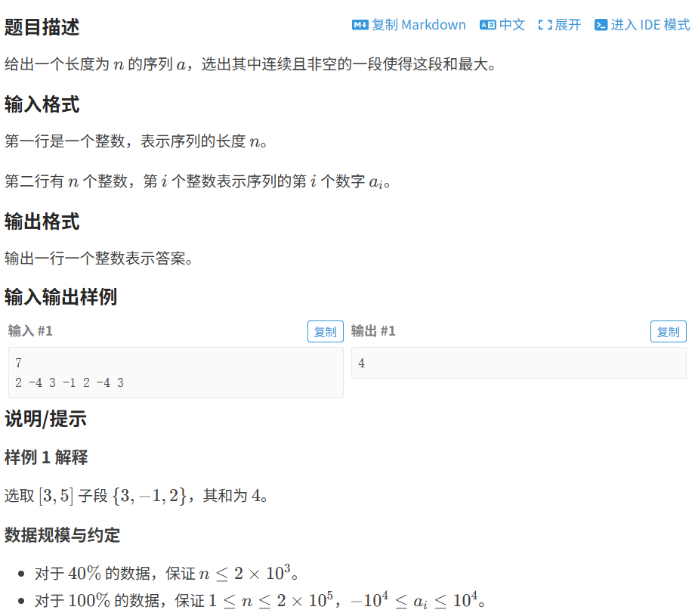Click the 输入格式 heading
The width and height of the screenshot is (695, 616).
[x=42, y=104]
